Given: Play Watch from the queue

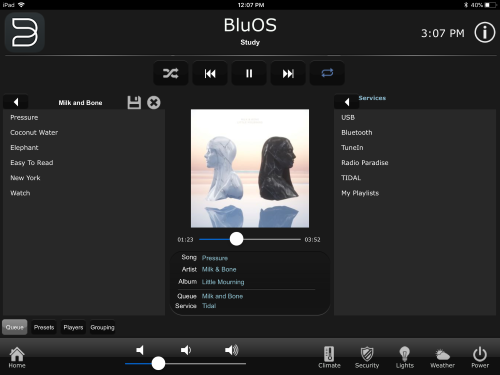Looking at the screenshot, I should pos(84,193).
